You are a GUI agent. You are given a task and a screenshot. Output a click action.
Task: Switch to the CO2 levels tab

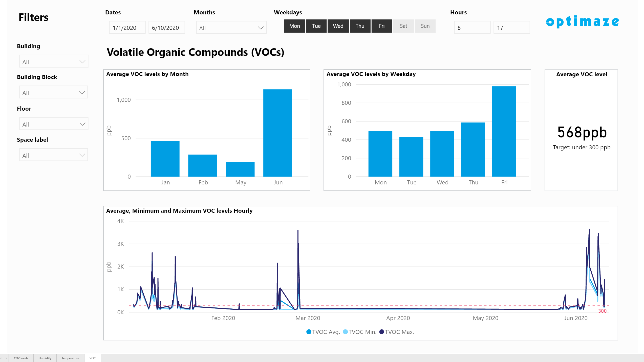tap(21, 358)
